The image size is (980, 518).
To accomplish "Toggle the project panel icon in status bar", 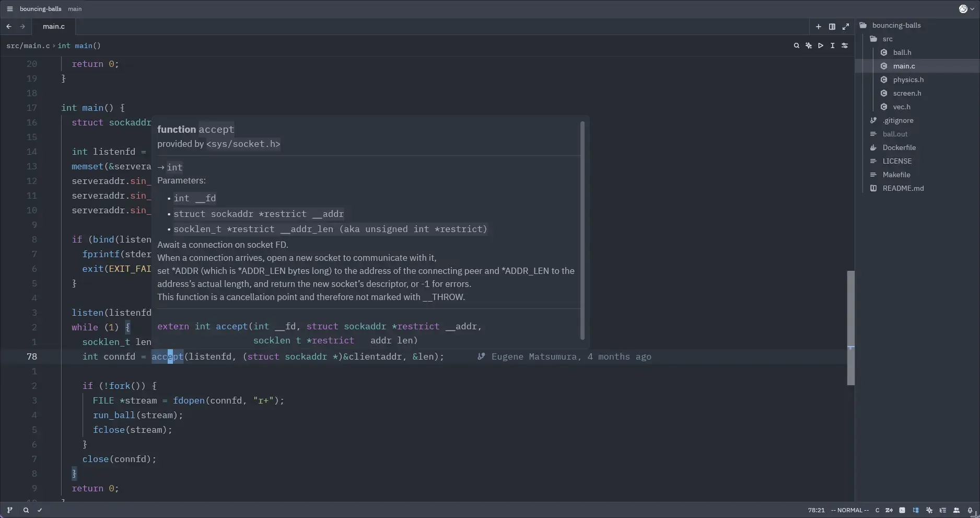I will (x=916, y=510).
